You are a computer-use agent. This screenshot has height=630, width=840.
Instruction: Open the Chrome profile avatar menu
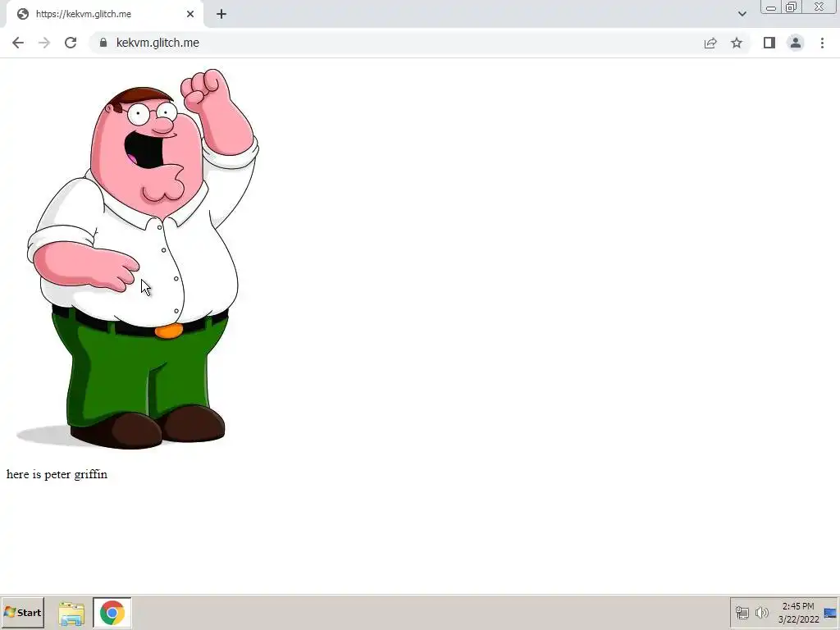pyautogui.click(x=796, y=43)
